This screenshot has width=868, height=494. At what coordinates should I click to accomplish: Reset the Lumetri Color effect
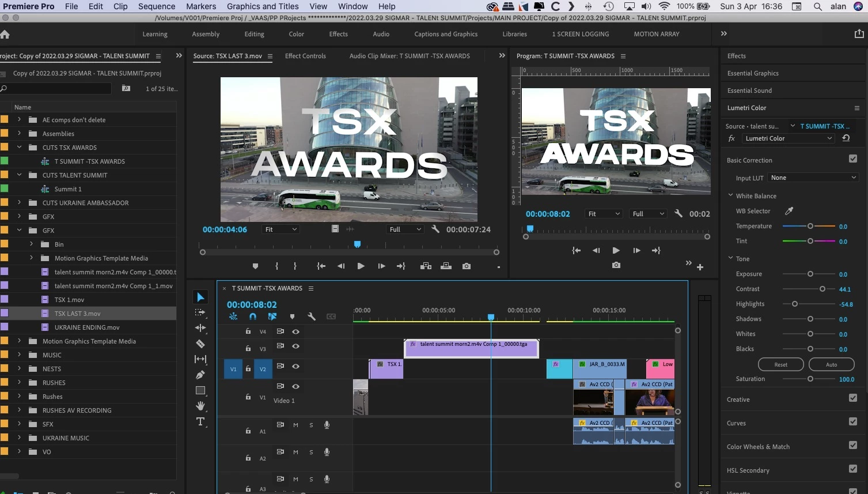click(846, 138)
